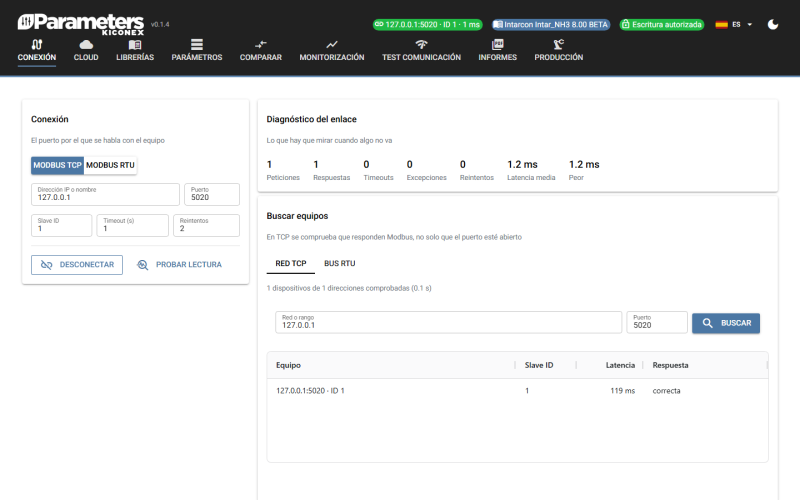Click the Respuestas count value
This screenshot has width=800, height=500.
tap(316, 164)
